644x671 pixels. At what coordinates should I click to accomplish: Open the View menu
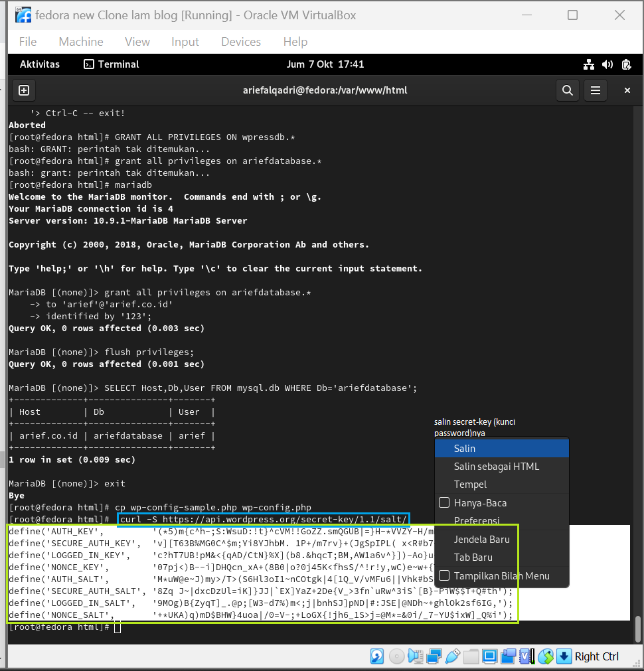coord(137,42)
